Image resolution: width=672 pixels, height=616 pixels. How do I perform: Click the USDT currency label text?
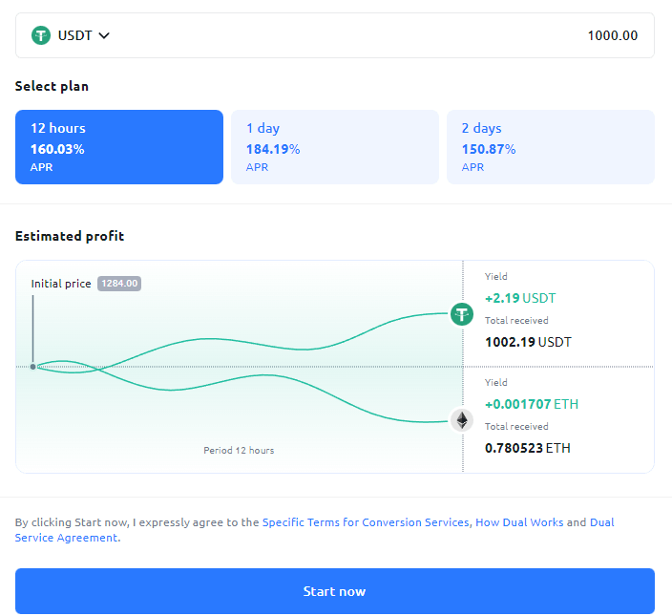coord(74,35)
